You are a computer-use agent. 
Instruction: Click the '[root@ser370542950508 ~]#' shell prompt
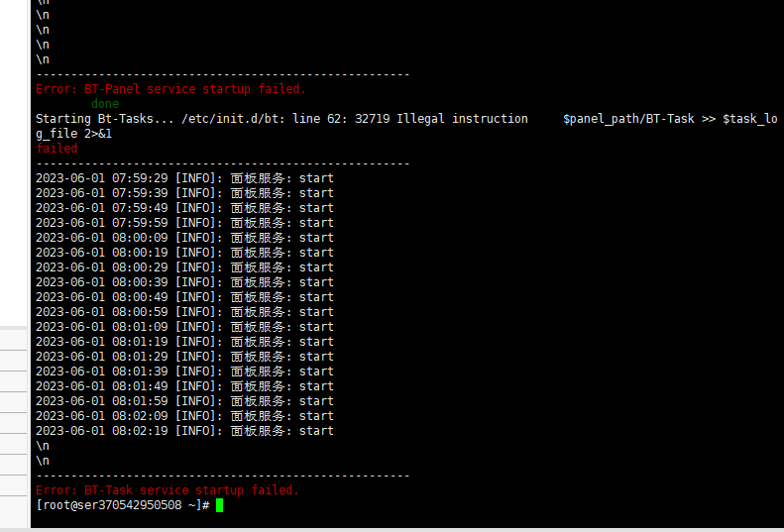(123, 505)
